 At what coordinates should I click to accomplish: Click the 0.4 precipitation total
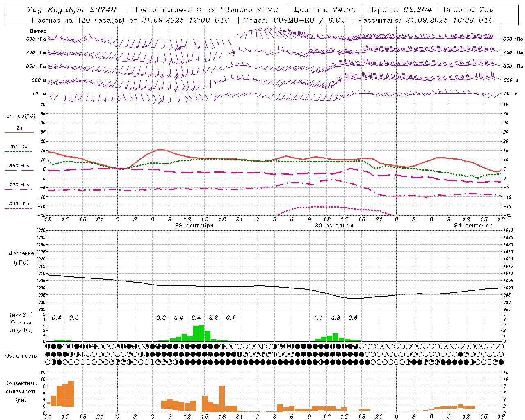(57, 318)
